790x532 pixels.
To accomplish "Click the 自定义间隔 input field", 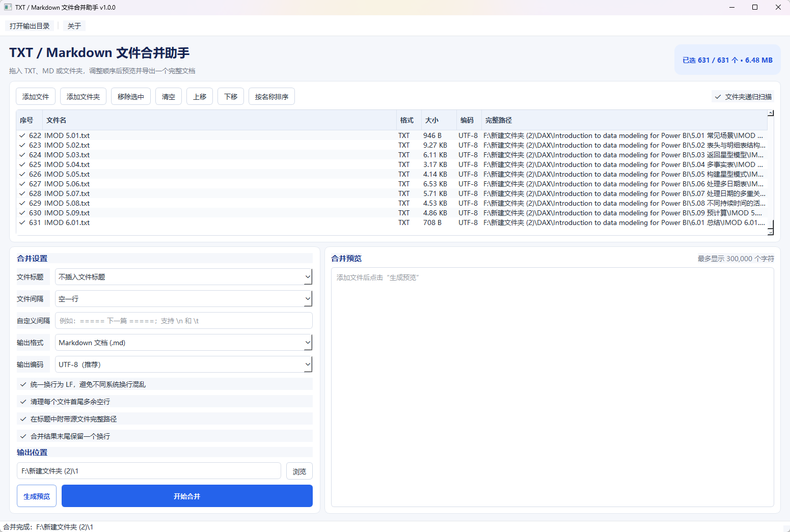I will tap(183, 321).
